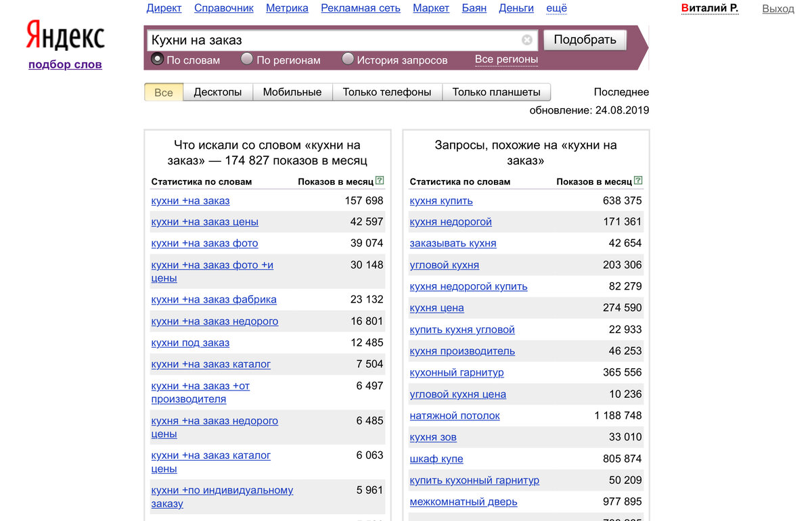Open the 'кухня недорогой' similar query
Viewport: 812px width, 521px height.
[x=451, y=222]
